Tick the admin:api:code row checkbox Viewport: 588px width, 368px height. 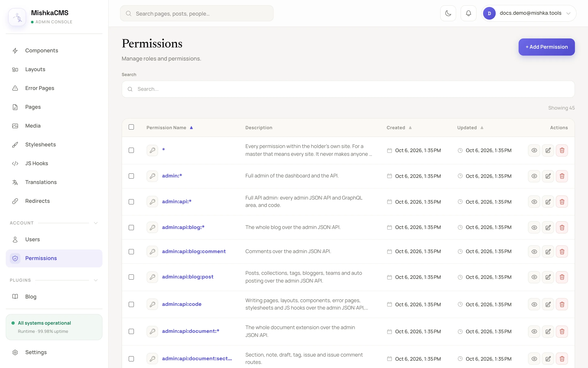pyautogui.click(x=131, y=304)
